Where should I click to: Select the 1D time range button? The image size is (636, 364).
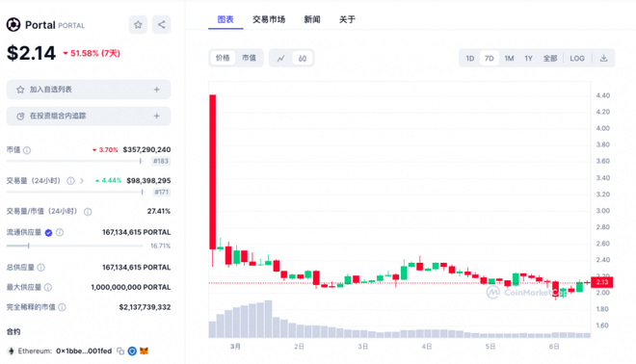(x=469, y=59)
